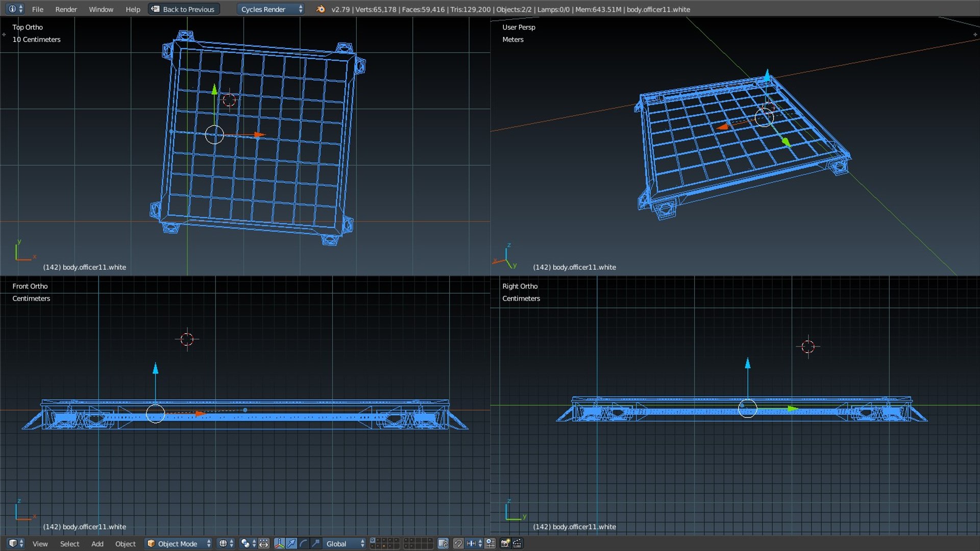Screen dimensions: 980x551
Task: Enable the scale manipulator icon
Action: 316,543
